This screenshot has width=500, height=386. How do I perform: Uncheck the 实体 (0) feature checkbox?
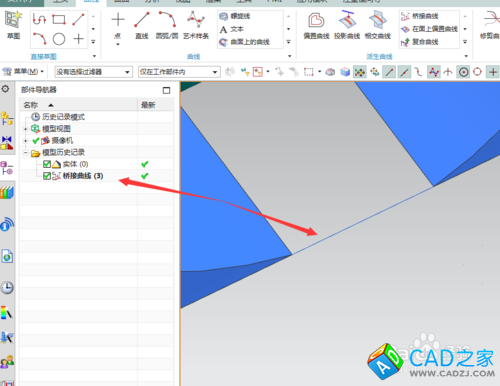tap(47, 164)
